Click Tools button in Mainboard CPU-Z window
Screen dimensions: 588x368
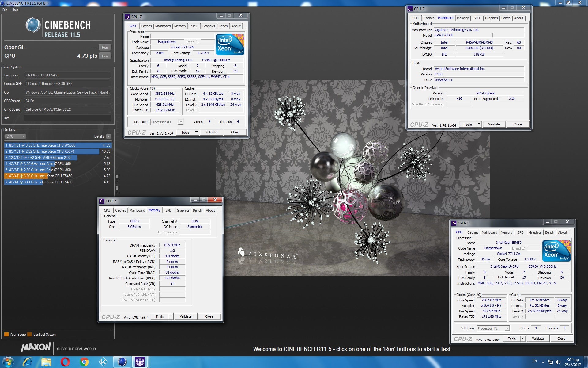pyautogui.click(x=468, y=124)
